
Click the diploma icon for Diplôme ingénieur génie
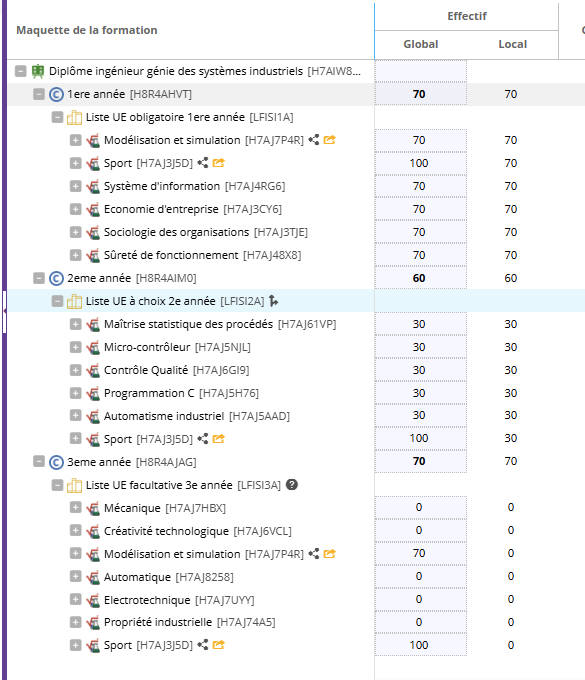[38, 71]
